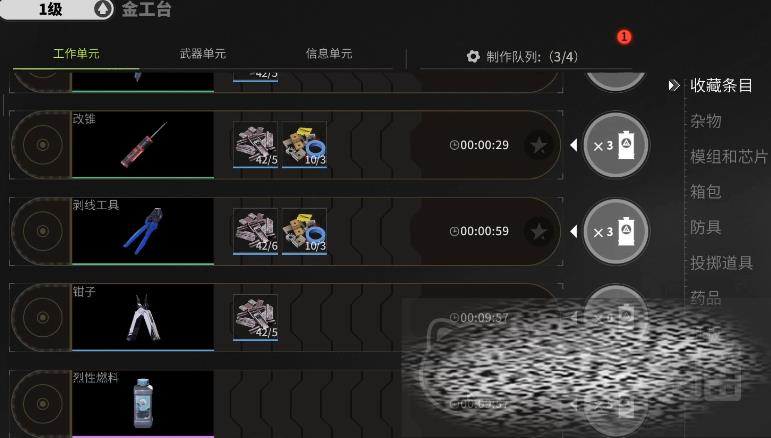Click the 42/5 metal scrap material in 钳子 row
771x438 pixels.
255,318
